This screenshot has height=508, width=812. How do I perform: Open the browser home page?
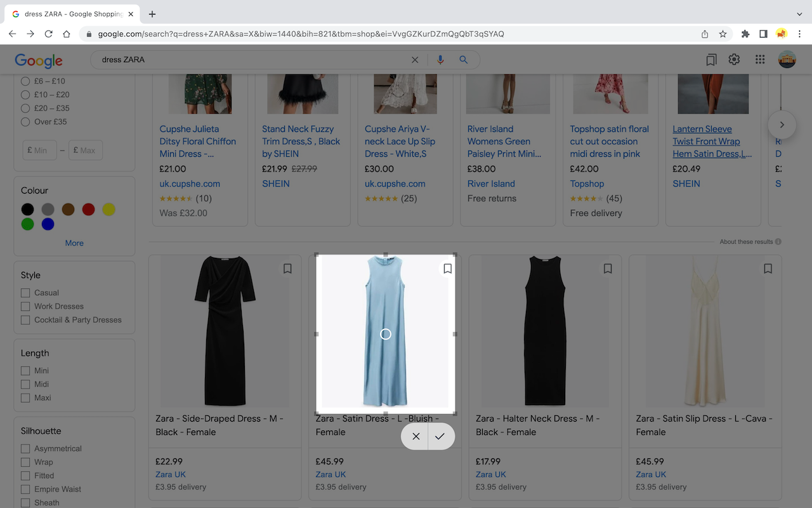(x=67, y=34)
